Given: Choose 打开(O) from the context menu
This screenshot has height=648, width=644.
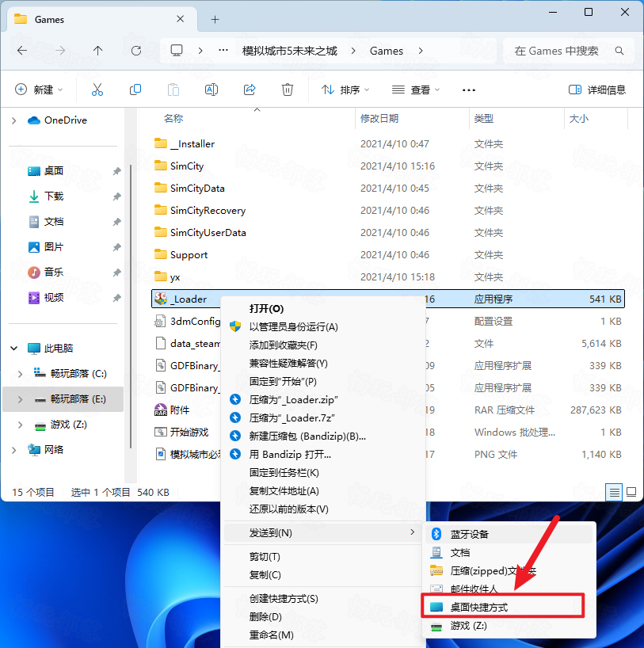Looking at the screenshot, I should point(324,309).
